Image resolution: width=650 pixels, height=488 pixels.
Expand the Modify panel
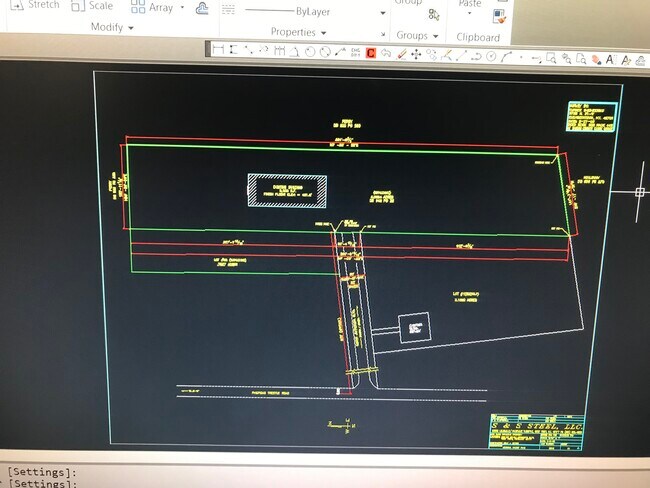pos(112,27)
